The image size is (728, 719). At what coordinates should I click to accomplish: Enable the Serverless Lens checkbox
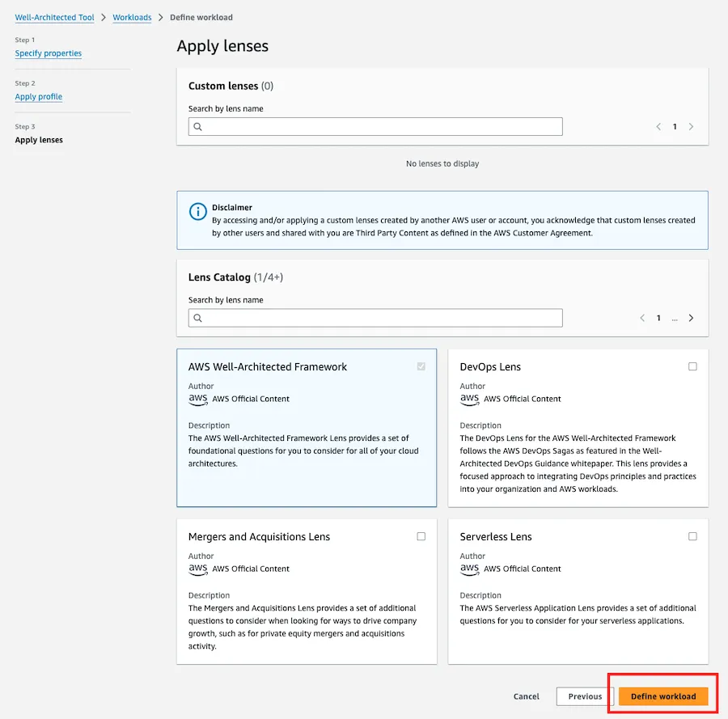pyautogui.click(x=692, y=536)
